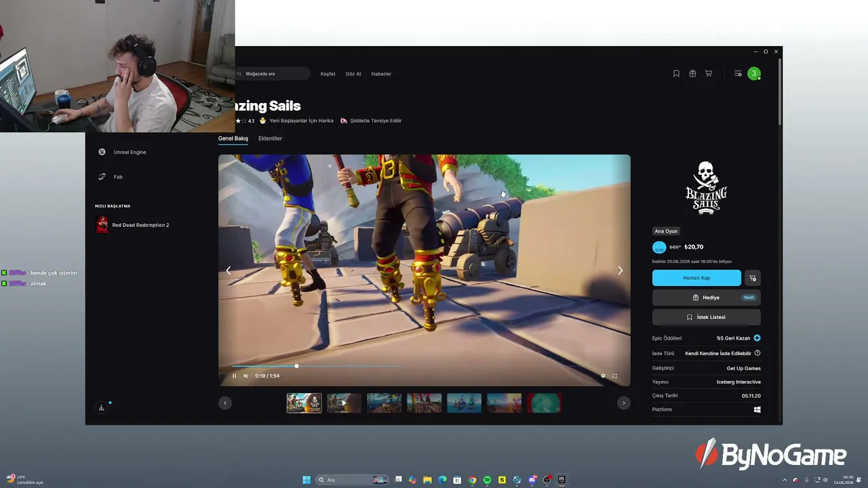Click the OBS Studio taskbar icon
The height and width of the screenshot is (488, 868).
tap(547, 480)
